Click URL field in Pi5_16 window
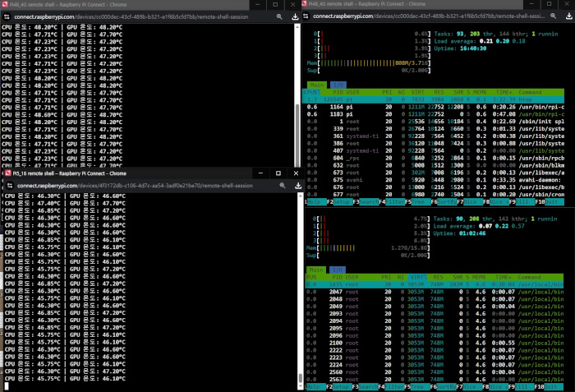The width and height of the screenshot is (575, 392). click(x=135, y=186)
